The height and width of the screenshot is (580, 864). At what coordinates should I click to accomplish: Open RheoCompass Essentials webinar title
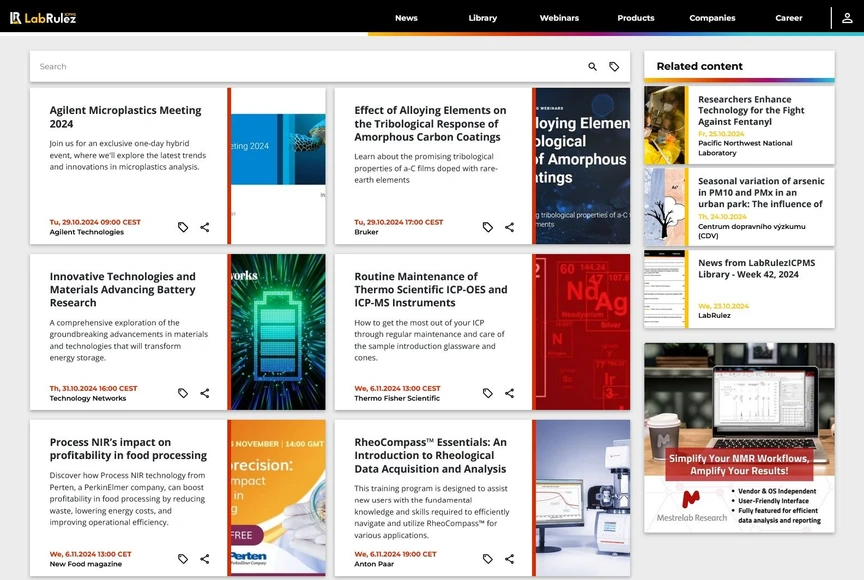(430, 455)
